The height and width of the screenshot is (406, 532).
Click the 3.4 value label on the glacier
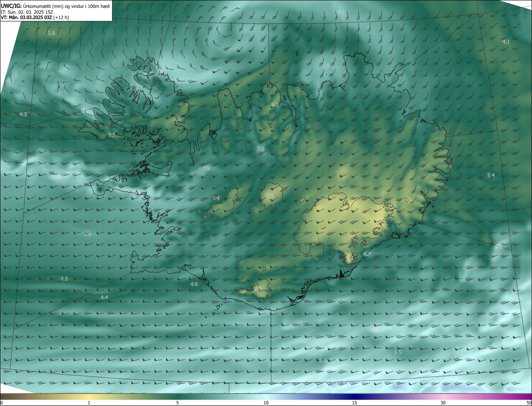point(216,198)
